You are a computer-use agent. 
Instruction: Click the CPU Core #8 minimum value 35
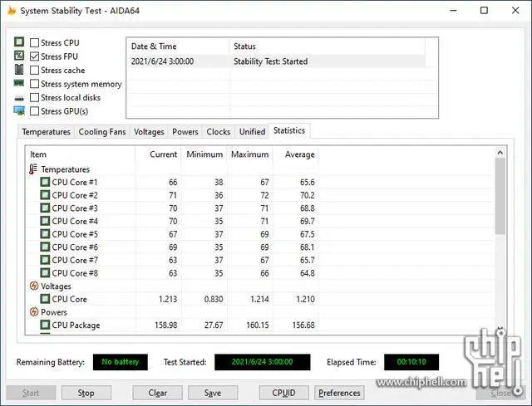219,273
